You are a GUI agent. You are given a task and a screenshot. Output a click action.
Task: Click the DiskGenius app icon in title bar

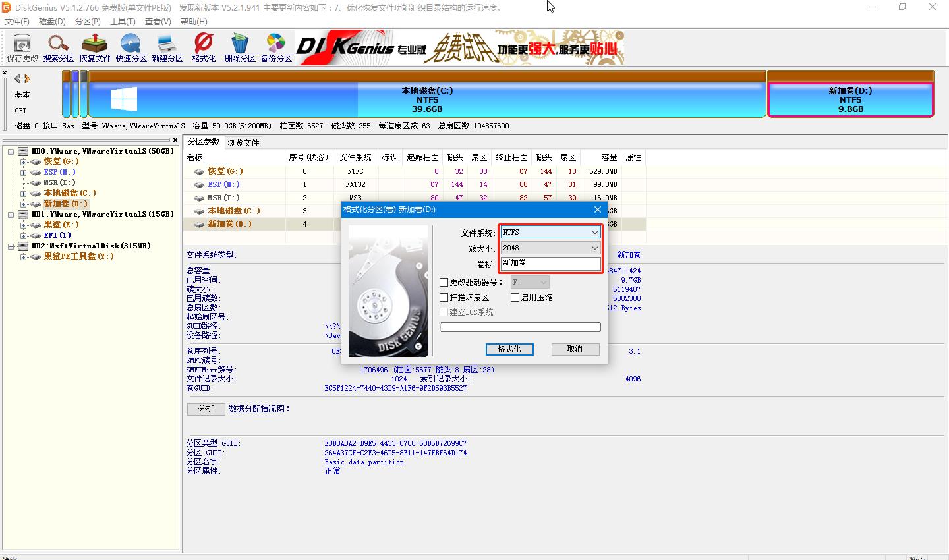tap(7, 7)
